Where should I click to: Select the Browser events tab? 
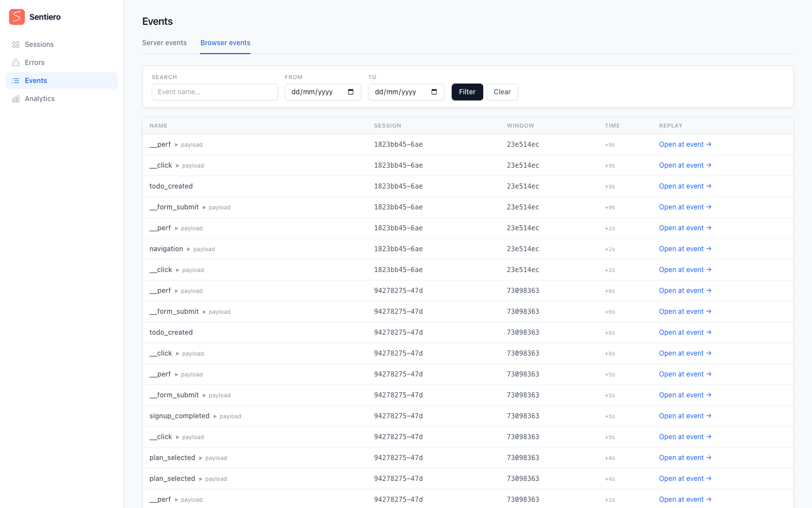coord(225,43)
